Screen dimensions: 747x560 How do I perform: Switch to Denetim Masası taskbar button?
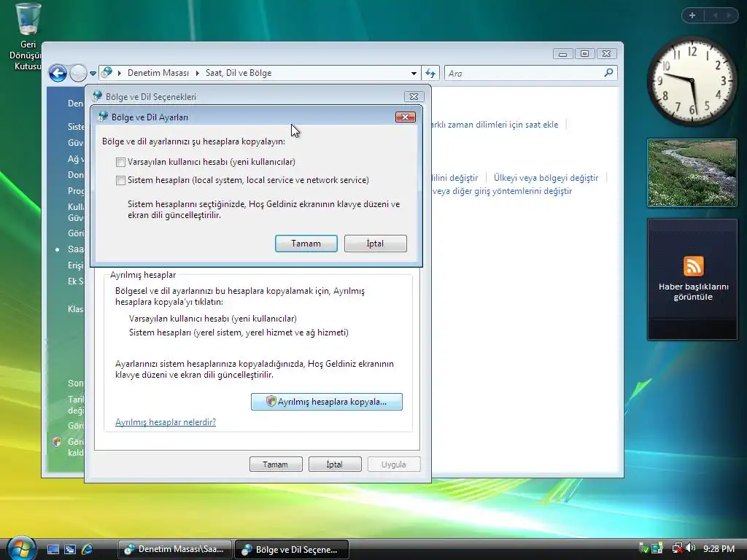pyautogui.click(x=174, y=549)
